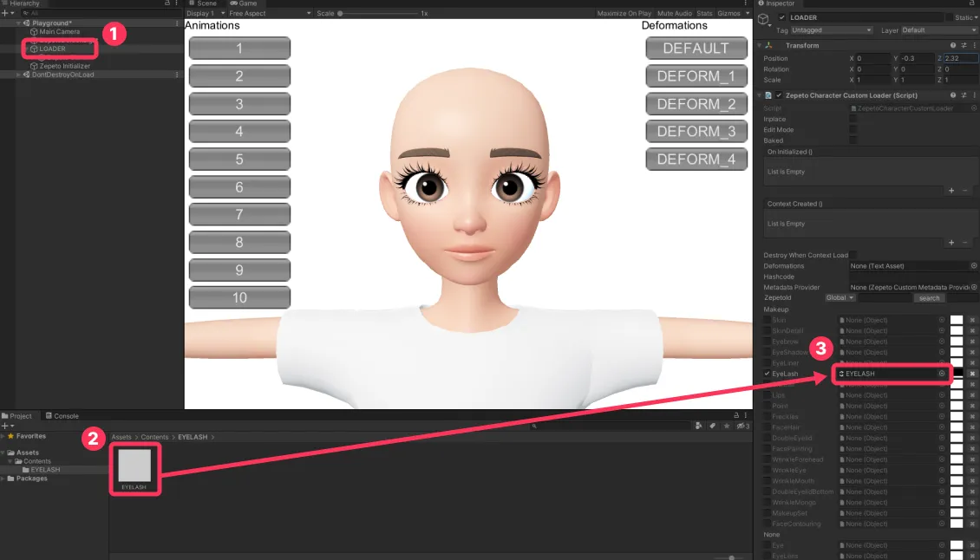980x560 pixels.
Task: Click the favorites star filter in Project toolbar
Action: (x=726, y=427)
